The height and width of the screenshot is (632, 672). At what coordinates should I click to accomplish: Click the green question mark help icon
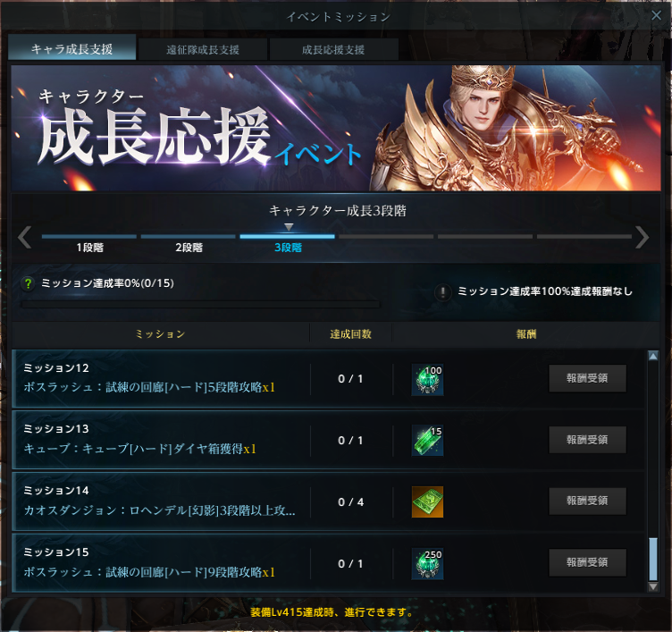(x=28, y=283)
